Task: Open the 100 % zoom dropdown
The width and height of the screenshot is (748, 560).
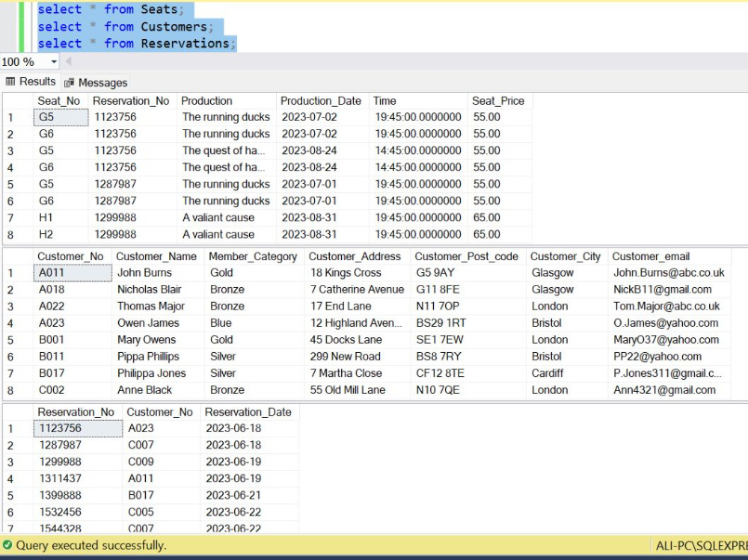Action: [x=53, y=61]
